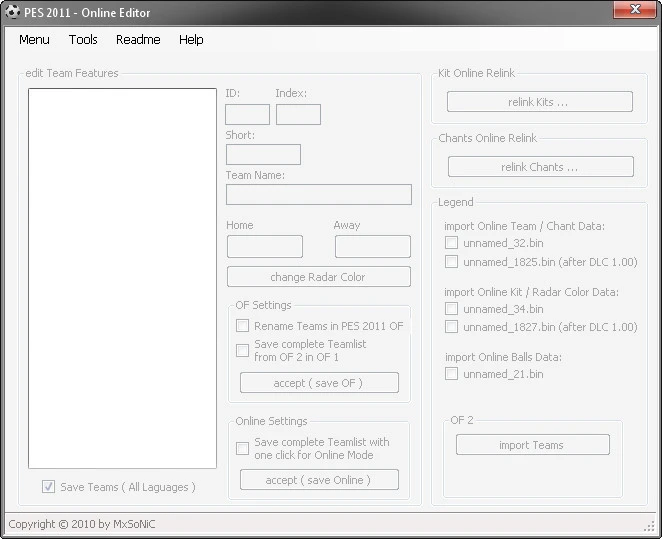
Task: Click inside the team list box
Action: coord(122,279)
